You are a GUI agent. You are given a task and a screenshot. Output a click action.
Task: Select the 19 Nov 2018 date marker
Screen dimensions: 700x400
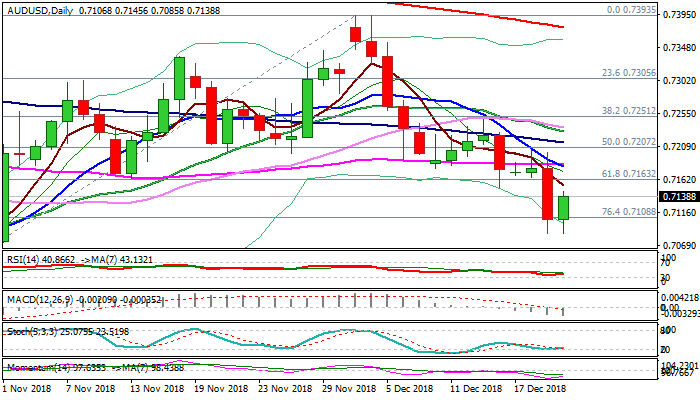218,388
